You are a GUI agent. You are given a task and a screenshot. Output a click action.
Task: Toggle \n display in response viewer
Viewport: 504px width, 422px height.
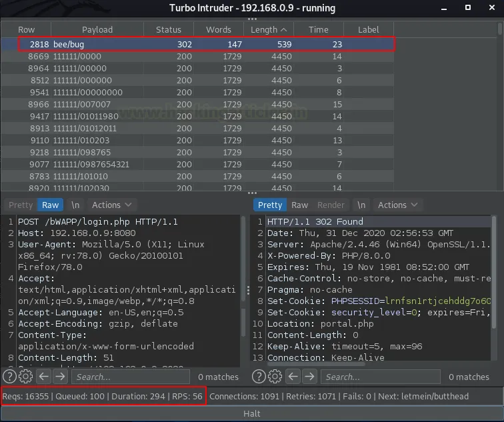[361, 205]
